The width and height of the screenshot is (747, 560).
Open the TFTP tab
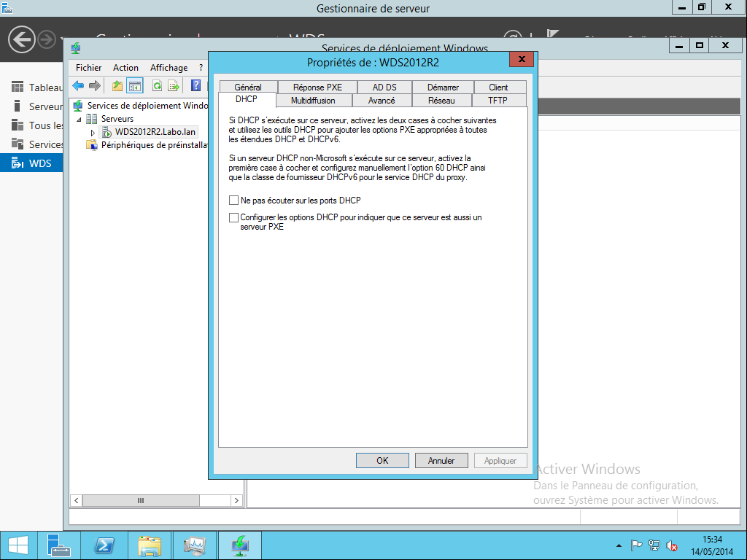[498, 101]
